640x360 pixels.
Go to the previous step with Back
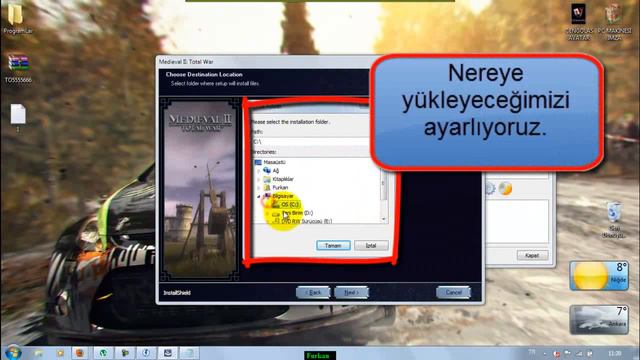tap(313, 293)
